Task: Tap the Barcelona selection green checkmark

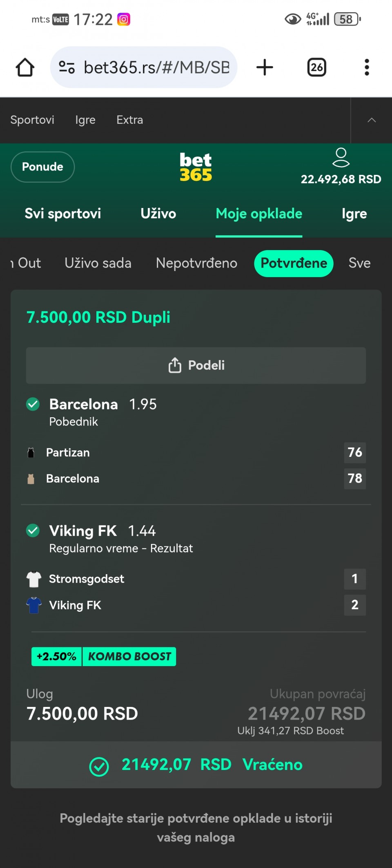Action: click(33, 404)
